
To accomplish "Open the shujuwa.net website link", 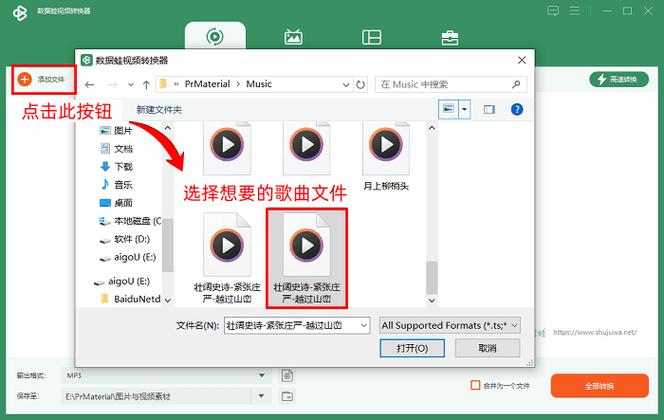I will (595, 332).
